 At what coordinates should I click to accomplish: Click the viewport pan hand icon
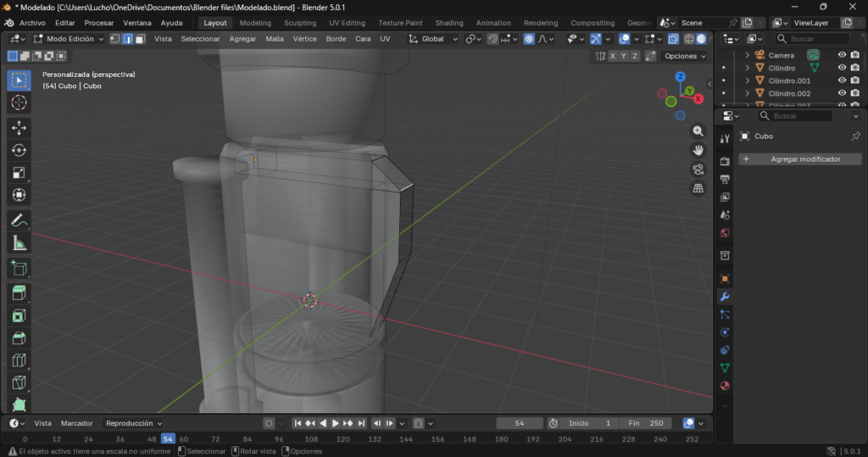click(698, 150)
